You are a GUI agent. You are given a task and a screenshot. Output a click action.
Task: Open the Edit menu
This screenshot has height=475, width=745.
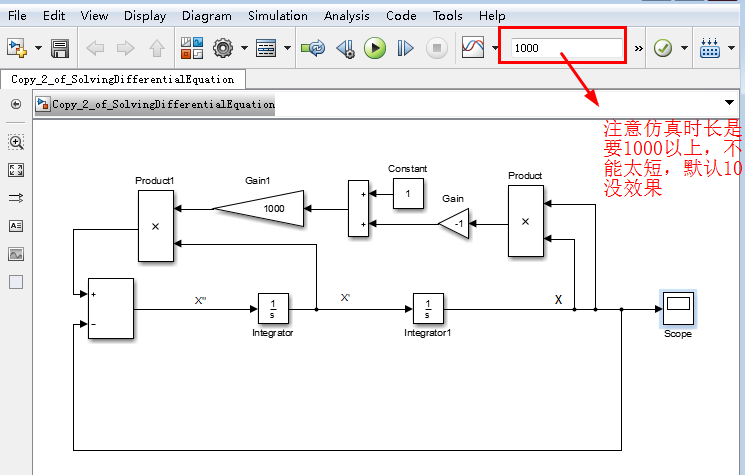[54, 16]
